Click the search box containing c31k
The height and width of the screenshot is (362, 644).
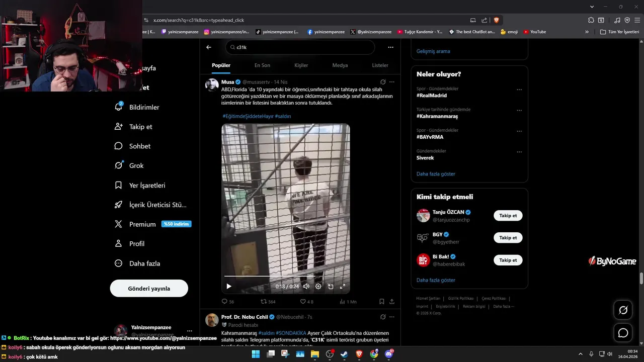(x=300, y=47)
